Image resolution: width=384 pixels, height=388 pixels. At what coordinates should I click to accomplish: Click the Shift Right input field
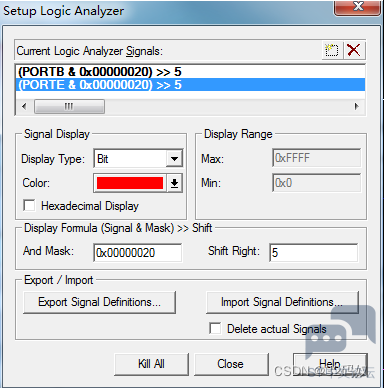pyautogui.click(x=314, y=252)
